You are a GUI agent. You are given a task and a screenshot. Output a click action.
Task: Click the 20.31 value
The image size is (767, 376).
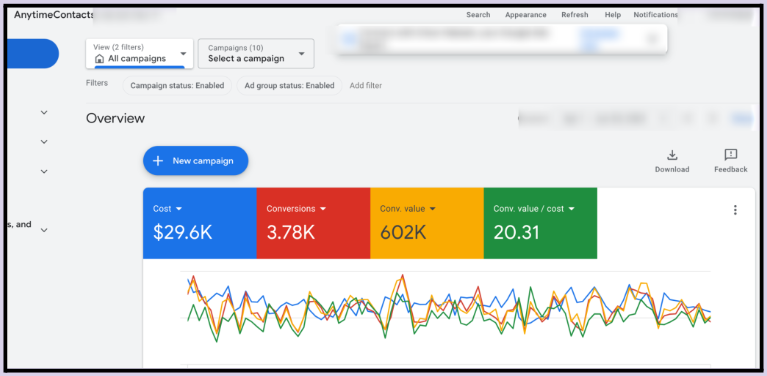point(516,233)
